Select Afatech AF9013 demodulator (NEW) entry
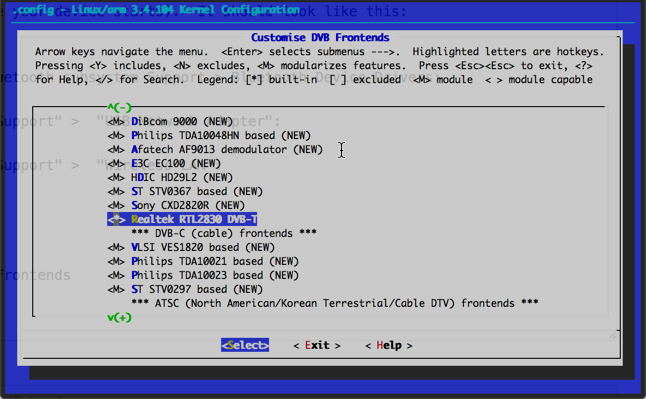This screenshot has height=399, width=646. 227,150
